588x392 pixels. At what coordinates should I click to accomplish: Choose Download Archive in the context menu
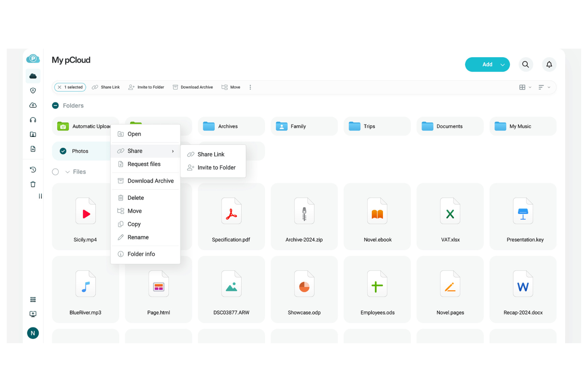pyautogui.click(x=145, y=181)
